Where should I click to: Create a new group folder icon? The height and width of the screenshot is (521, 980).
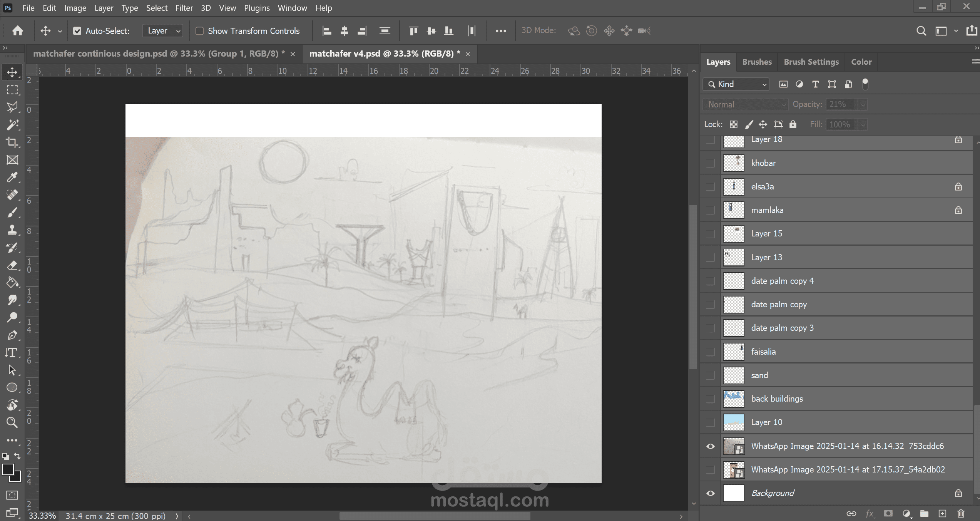(x=924, y=513)
